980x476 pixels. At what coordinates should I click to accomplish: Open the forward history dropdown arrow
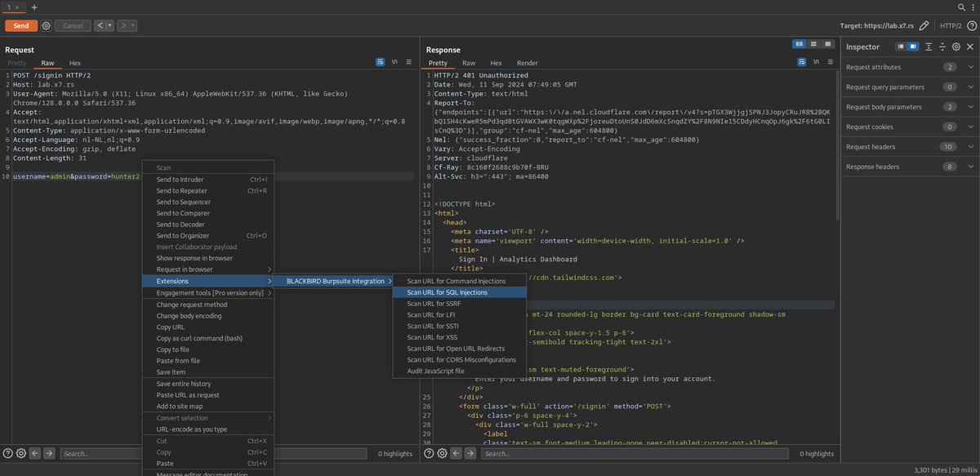pos(133,25)
